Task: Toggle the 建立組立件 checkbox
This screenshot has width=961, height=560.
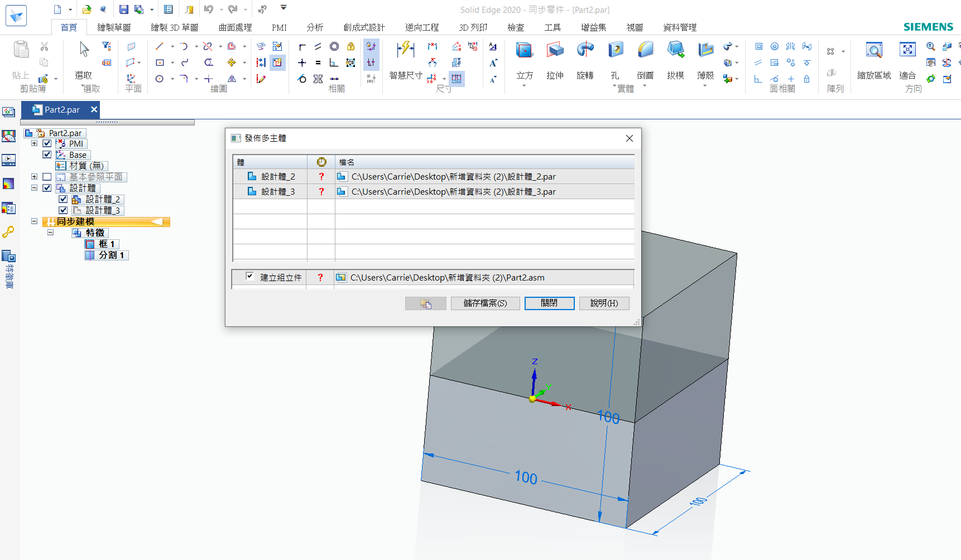Action: (x=249, y=276)
